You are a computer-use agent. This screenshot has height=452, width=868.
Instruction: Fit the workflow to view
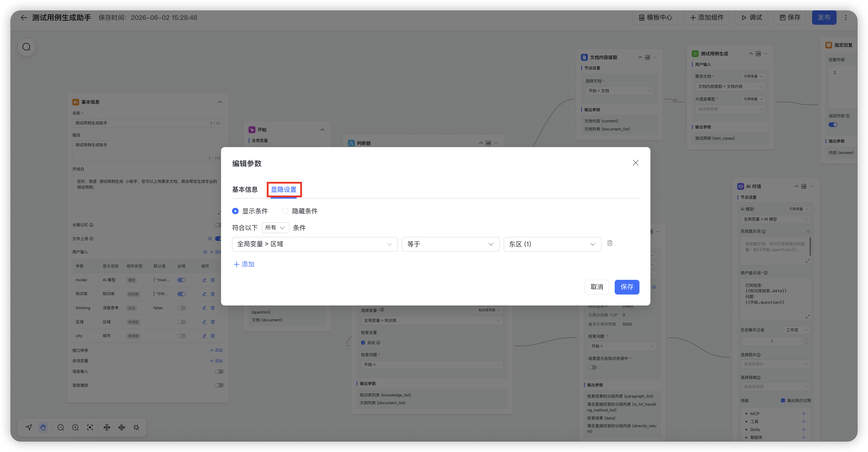pyautogui.click(x=90, y=428)
